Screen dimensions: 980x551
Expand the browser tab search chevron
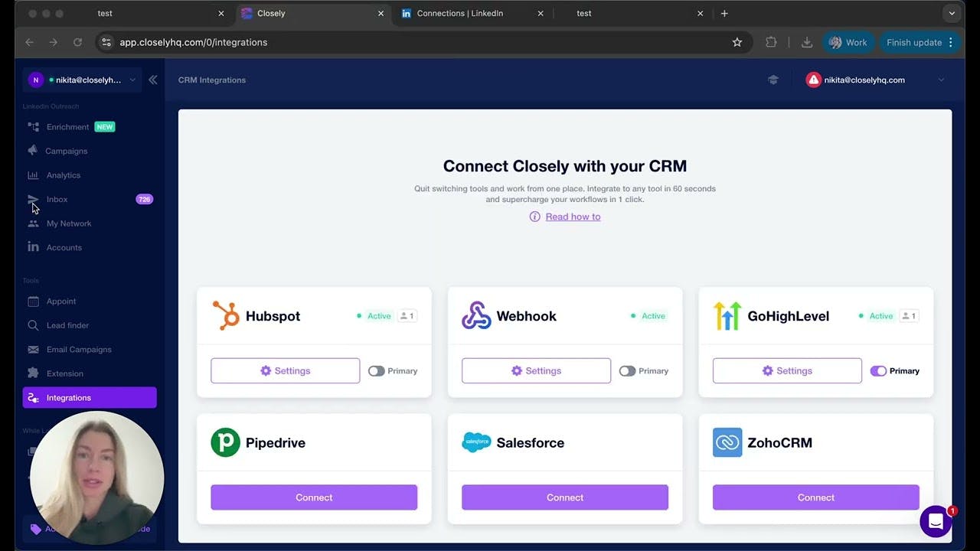pyautogui.click(x=952, y=13)
